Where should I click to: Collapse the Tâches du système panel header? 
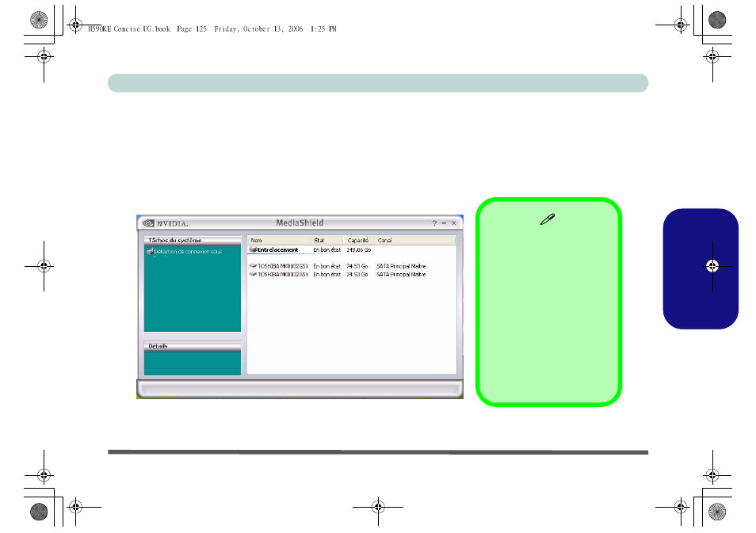[192, 240]
